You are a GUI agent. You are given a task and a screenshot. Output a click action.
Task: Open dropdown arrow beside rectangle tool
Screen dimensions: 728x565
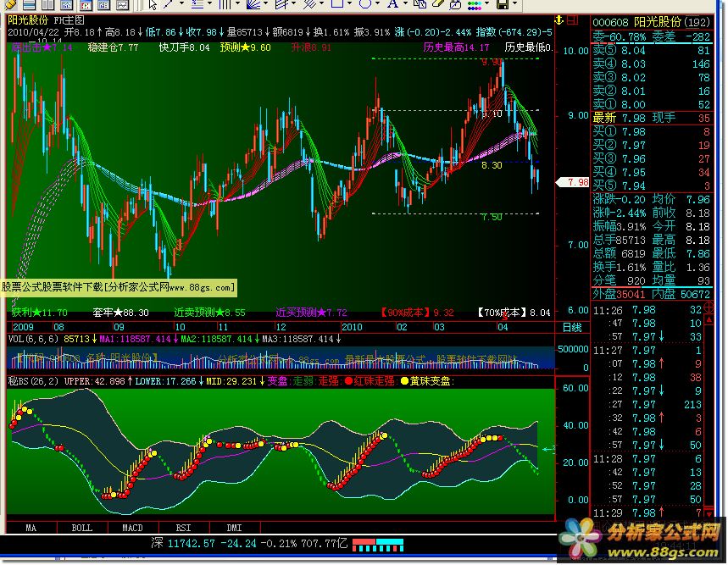coord(350,4)
